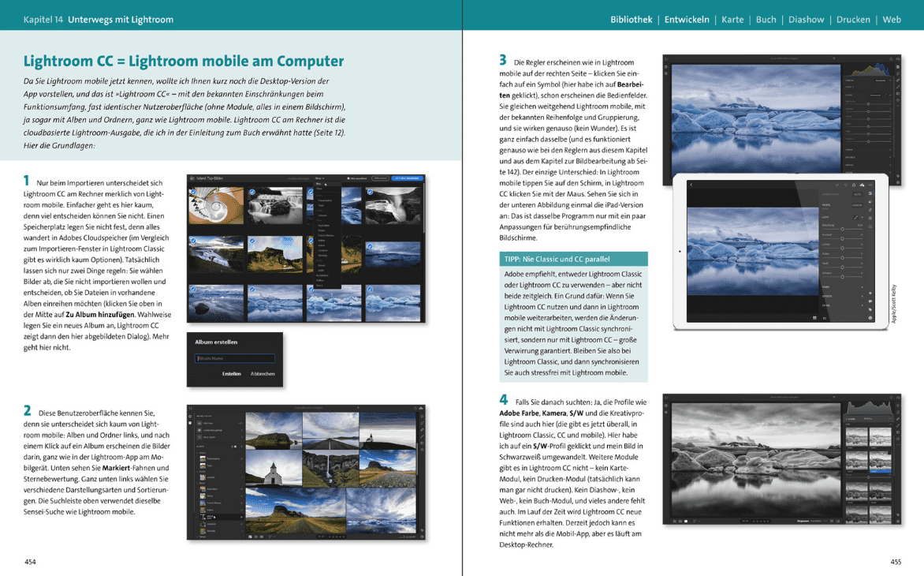This screenshot has width=924, height=576.
Task: Tap the tone curve icon beside Licht on the iPad
Action: point(856,217)
